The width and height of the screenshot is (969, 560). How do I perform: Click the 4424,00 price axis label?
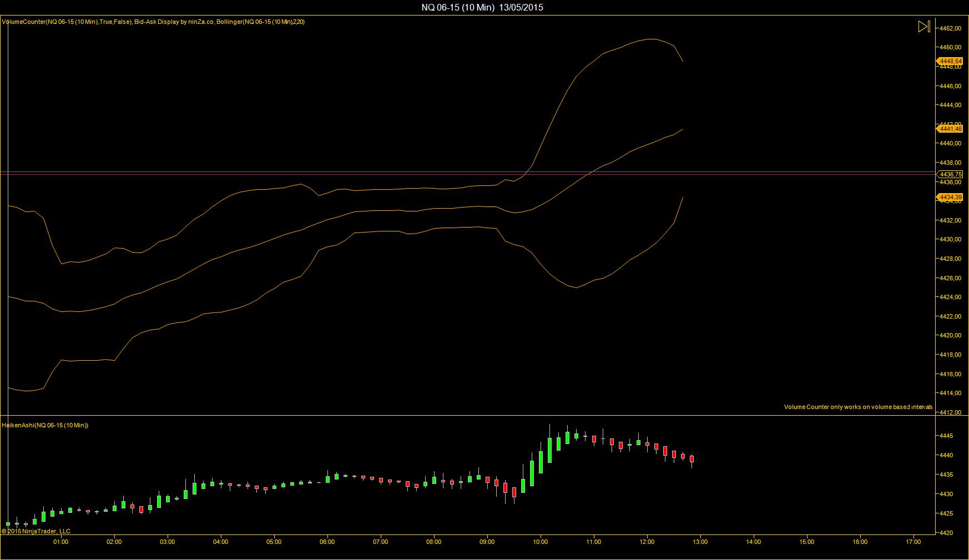(x=950, y=297)
